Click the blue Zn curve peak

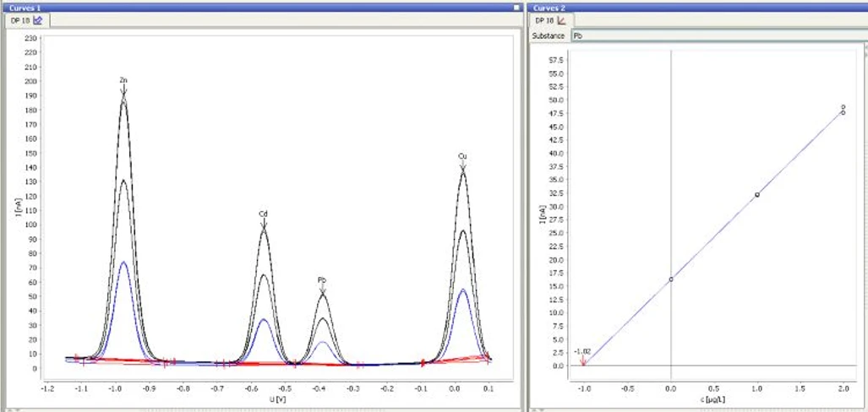(x=123, y=262)
